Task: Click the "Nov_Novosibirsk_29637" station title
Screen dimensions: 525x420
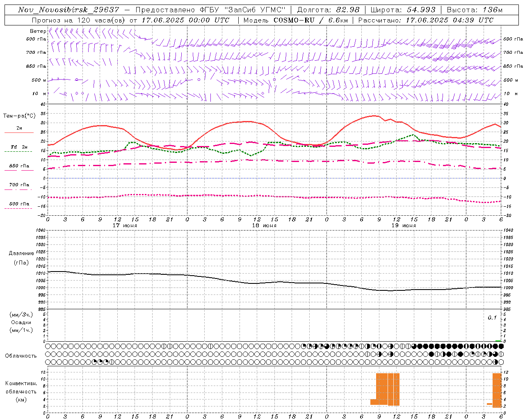Action: [69, 10]
